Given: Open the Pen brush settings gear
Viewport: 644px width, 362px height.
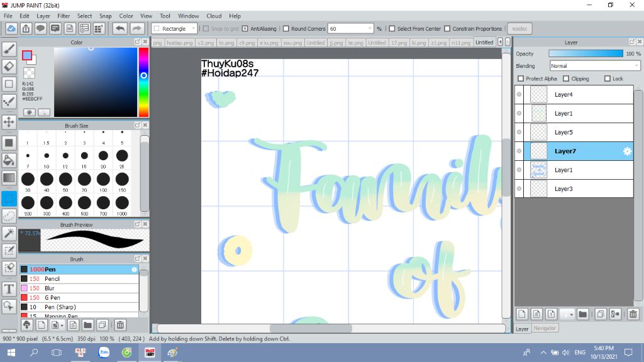Looking at the screenshot, I should coord(135,269).
